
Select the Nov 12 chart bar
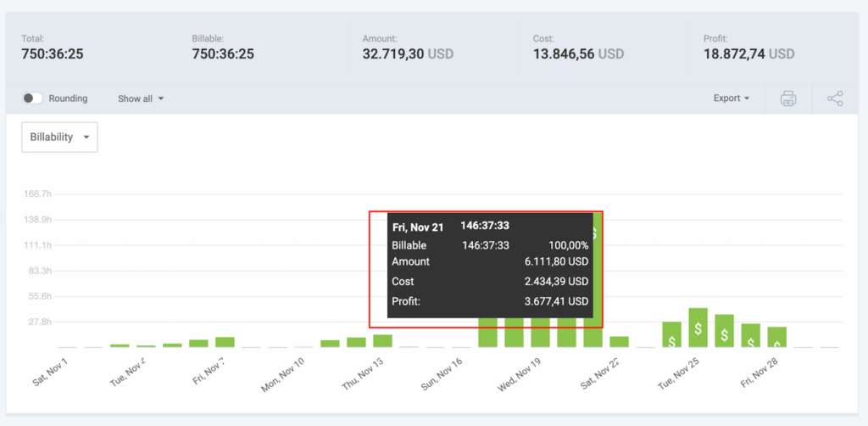tap(356, 342)
